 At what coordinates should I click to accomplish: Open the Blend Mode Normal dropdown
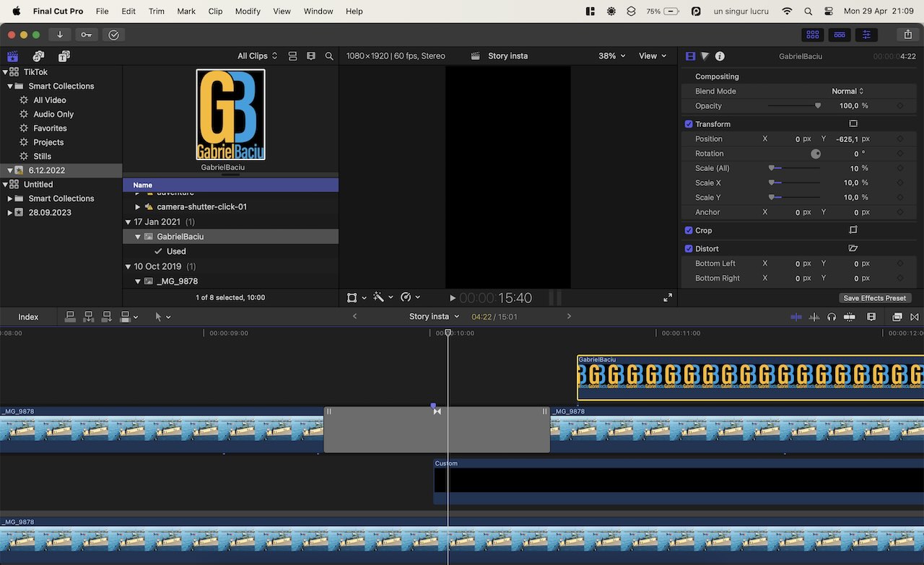[x=847, y=92]
